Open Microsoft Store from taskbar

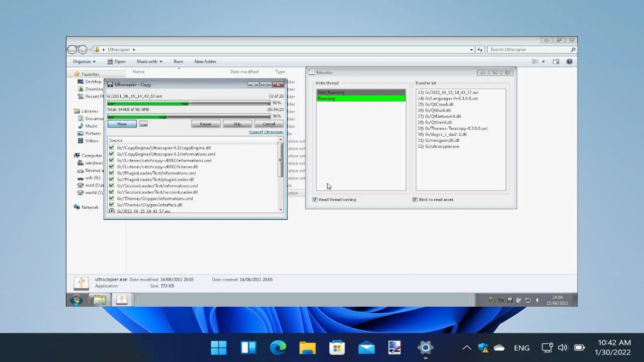(337, 347)
